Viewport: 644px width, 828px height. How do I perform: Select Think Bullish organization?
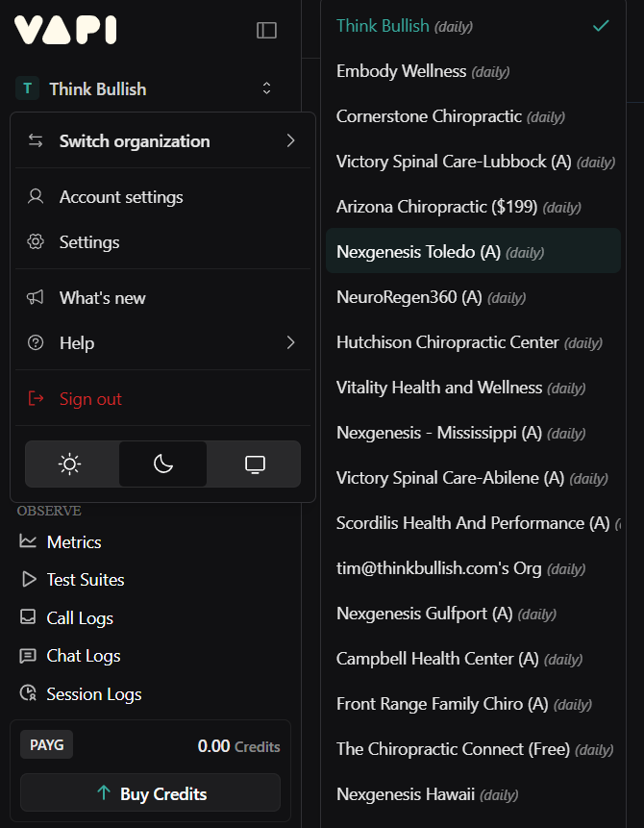coord(473,25)
